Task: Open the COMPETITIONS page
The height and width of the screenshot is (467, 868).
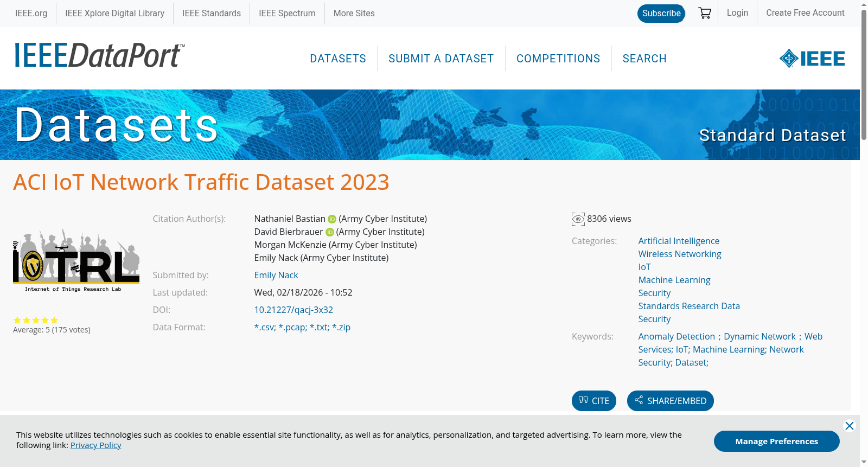Action: pyautogui.click(x=558, y=59)
